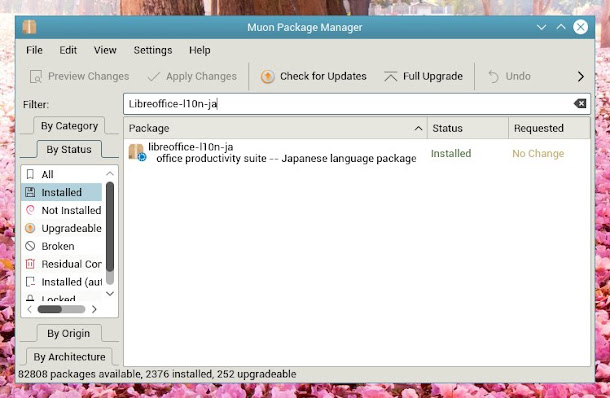Click the green Installed status cell
Screen dimensions: 610x398
click(451, 153)
